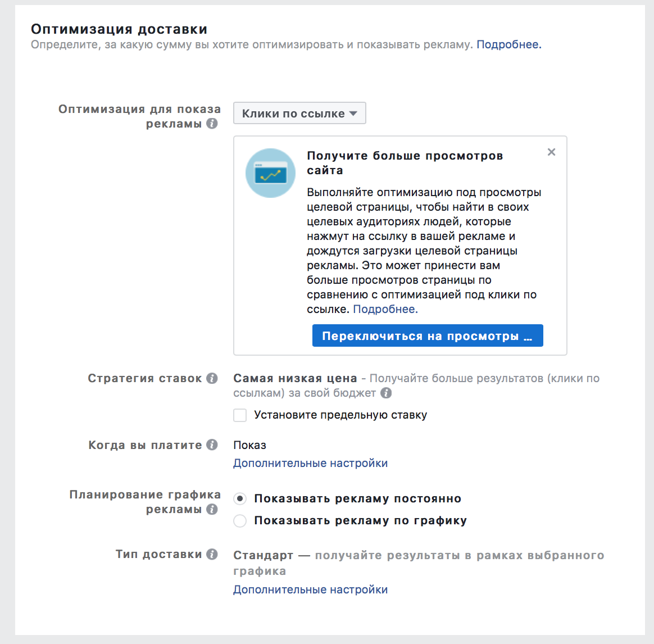Select Показывать рекламу постоянно radio option
This screenshot has height=644, width=654.
coord(240,499)
